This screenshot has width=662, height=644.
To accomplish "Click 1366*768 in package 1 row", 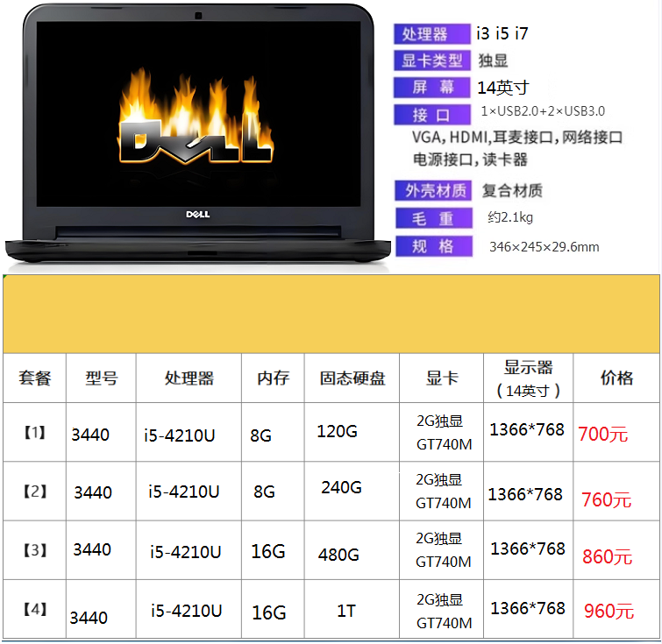I will tap(527, 429).
